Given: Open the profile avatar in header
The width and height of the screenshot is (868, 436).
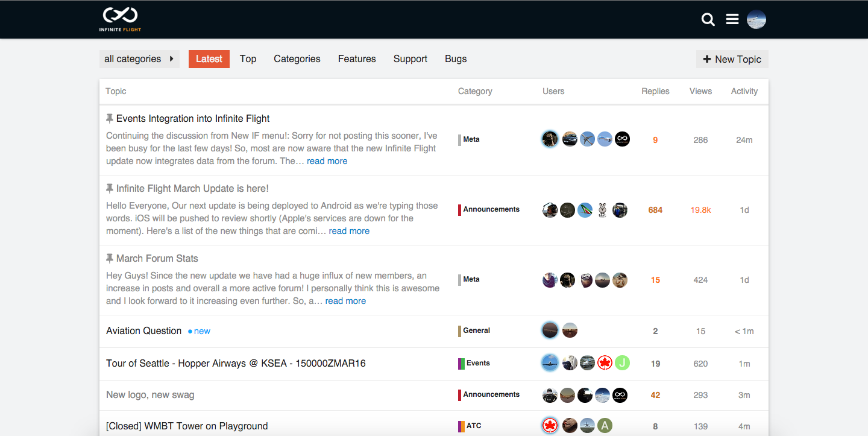Looking at the screenshot, I should tap(756, 19).
